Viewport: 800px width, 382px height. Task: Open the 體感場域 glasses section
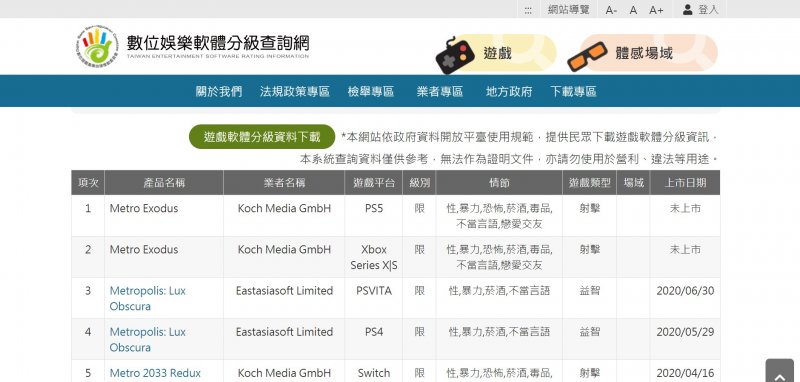tap(642, 53)
